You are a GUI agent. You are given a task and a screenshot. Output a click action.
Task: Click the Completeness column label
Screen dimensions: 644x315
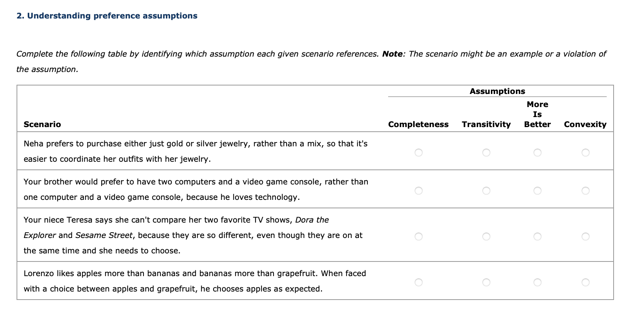(x=418, y=124)
